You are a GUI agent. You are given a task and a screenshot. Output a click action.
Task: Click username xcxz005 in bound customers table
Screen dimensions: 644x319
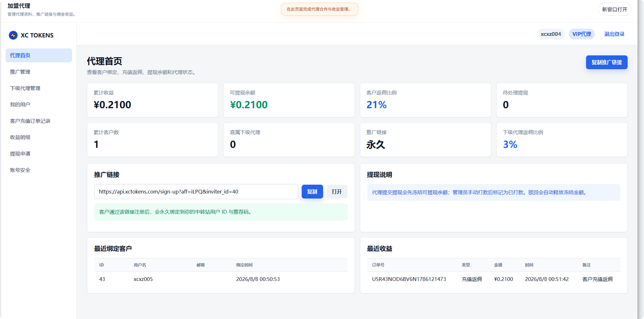143,279
